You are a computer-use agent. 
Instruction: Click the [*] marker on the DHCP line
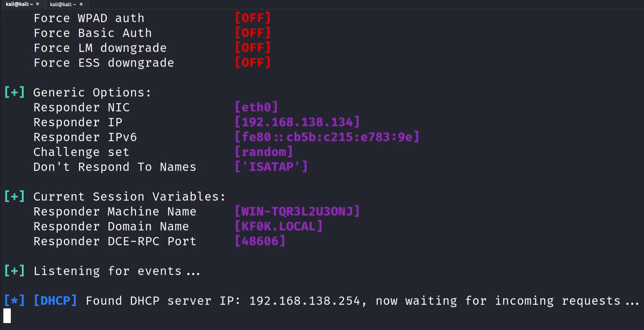[x=15, y=301]
